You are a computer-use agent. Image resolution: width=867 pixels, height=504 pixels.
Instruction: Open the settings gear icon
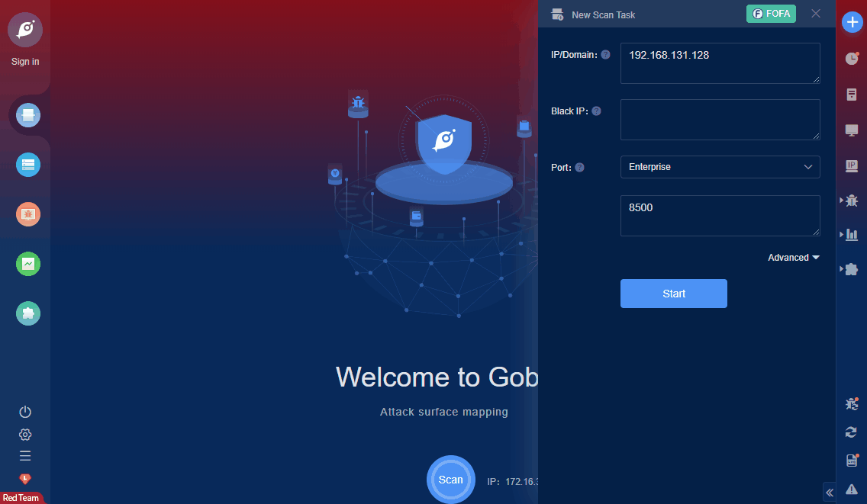pos(25,435)
